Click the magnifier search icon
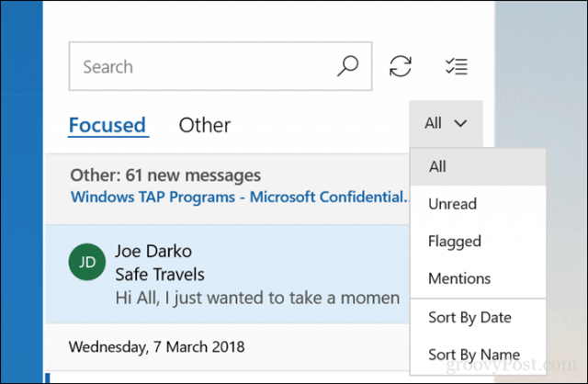 pyautogui.click(x=347, y=66)
